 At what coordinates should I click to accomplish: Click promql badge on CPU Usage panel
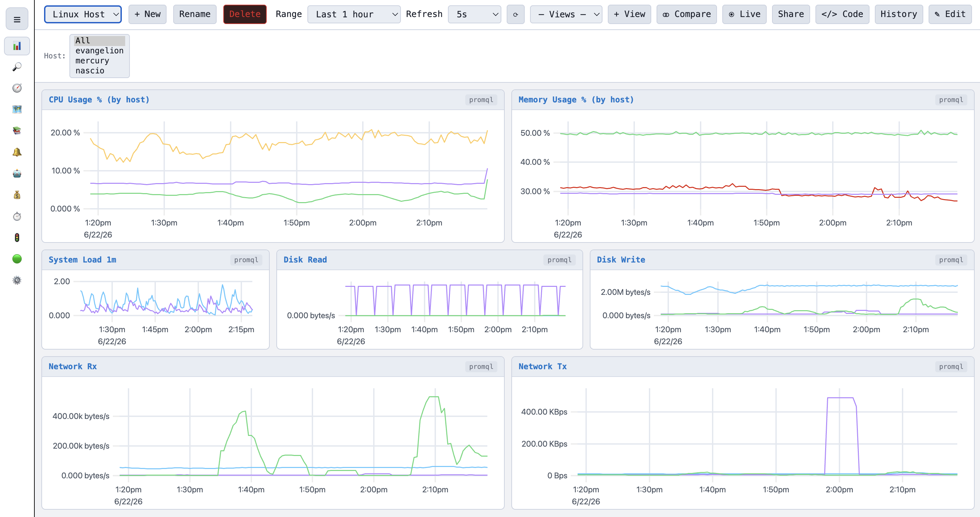click(x=481, y=100)
